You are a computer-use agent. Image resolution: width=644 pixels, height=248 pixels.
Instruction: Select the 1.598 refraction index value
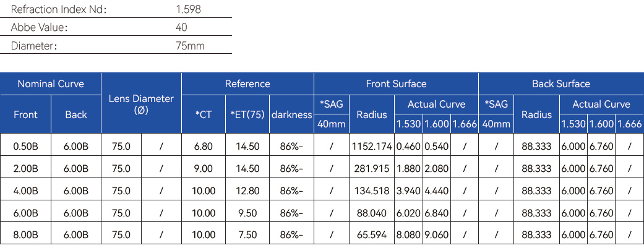coord(188,9)
